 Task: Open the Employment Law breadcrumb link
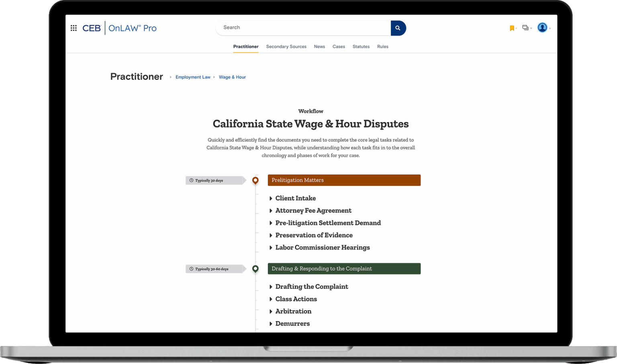click(x=193, y=77)
